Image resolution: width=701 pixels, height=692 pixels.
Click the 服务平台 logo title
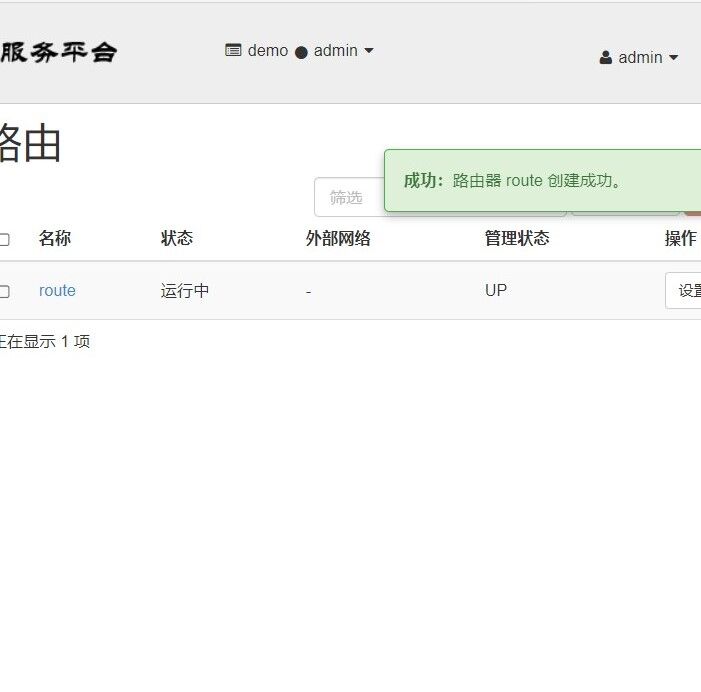tap(59, 52)
